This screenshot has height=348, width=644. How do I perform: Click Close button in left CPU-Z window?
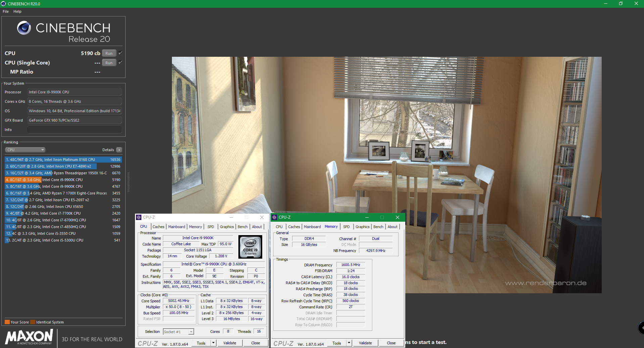coord(256,343)
